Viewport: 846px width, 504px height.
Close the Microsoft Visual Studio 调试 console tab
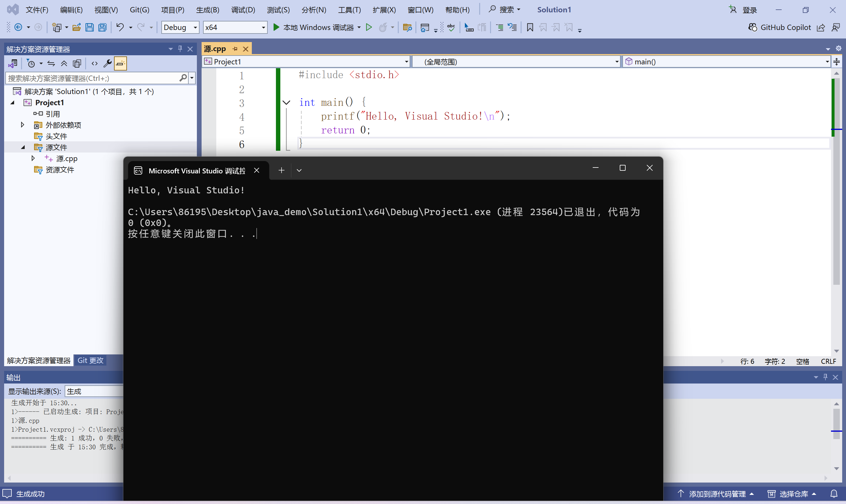257,170
